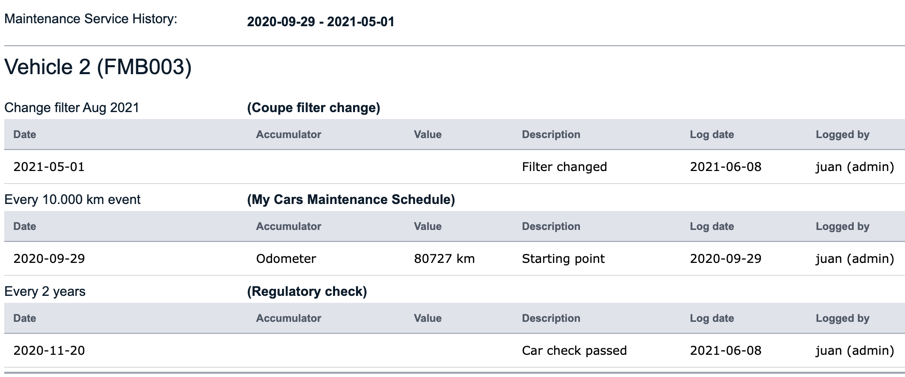Select the Car check passed description
Viewport: 905px width, 377px height.
[x=574, y=350]
